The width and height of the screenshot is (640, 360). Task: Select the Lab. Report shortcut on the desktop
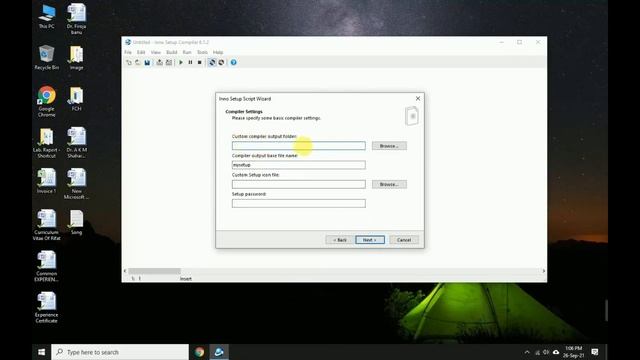(47, 143)
